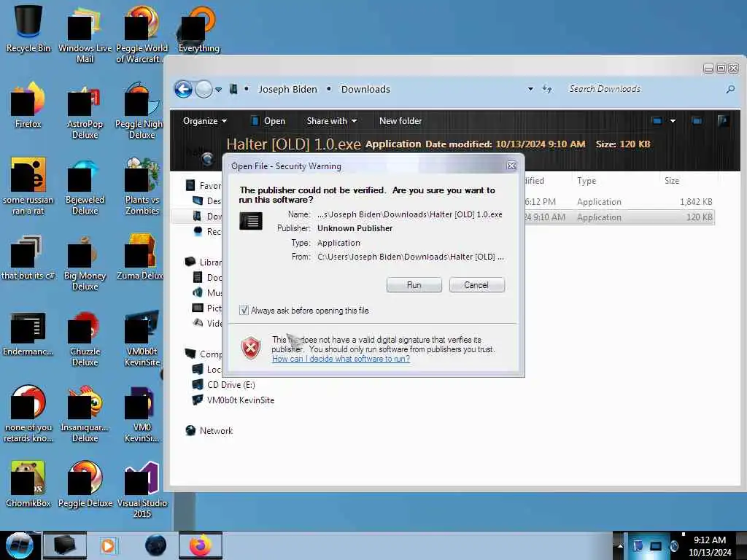This screenshot has width=747, height=560.
Task: Select Chuzzle Deluxe desktop icon
Action: [x=85, y=338]
